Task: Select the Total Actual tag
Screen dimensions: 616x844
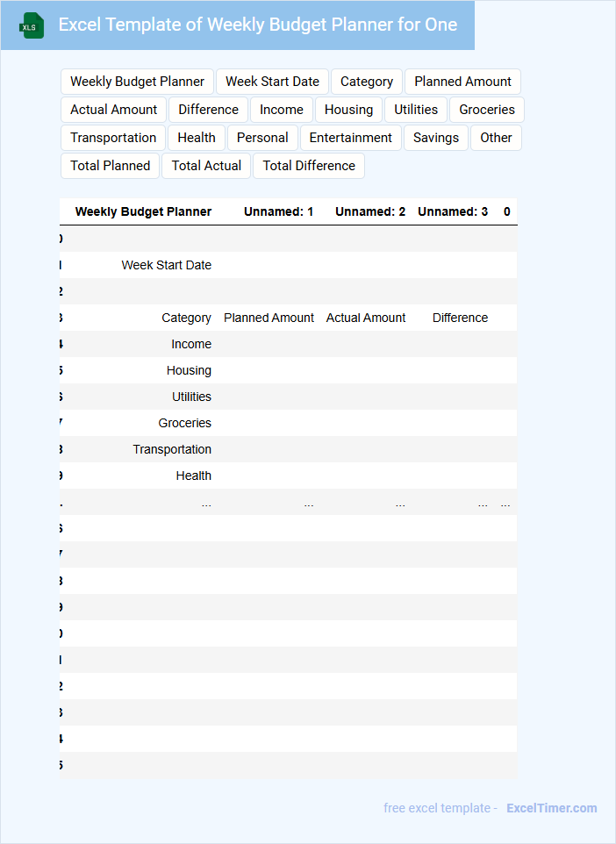Action: coord(206,166)
